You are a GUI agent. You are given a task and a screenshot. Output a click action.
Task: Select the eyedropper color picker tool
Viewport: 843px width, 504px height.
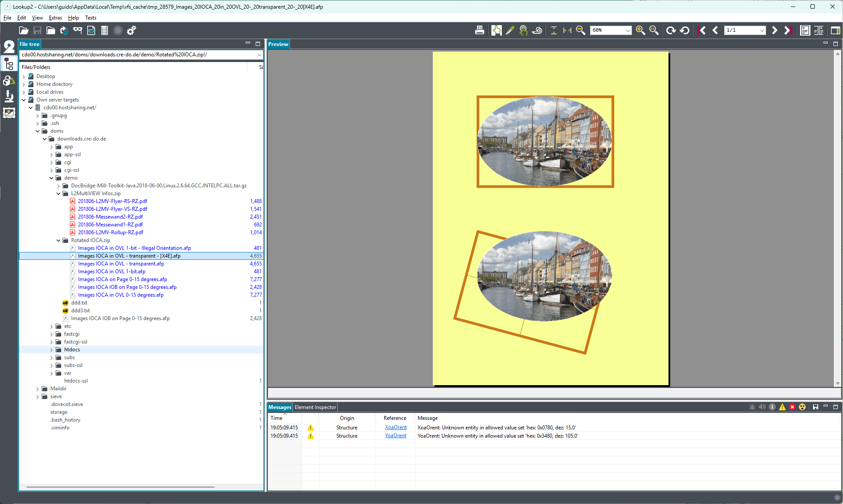tap(510, 30)
